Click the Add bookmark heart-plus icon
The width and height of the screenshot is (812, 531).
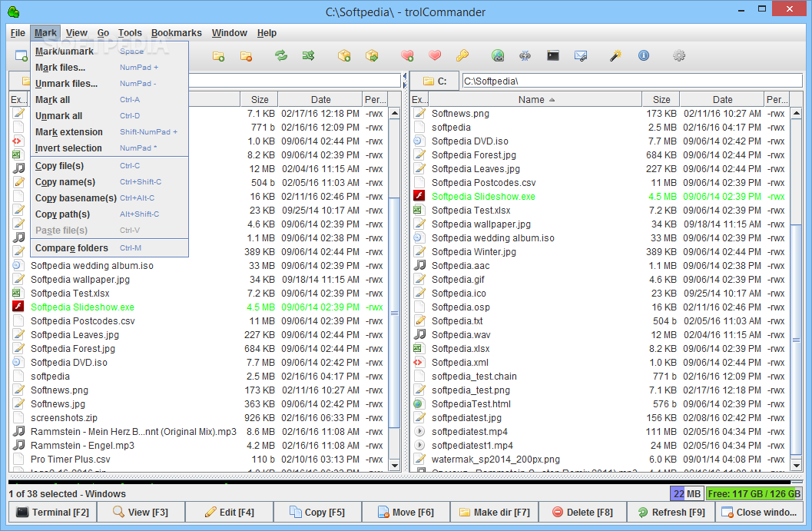(407, 55)
